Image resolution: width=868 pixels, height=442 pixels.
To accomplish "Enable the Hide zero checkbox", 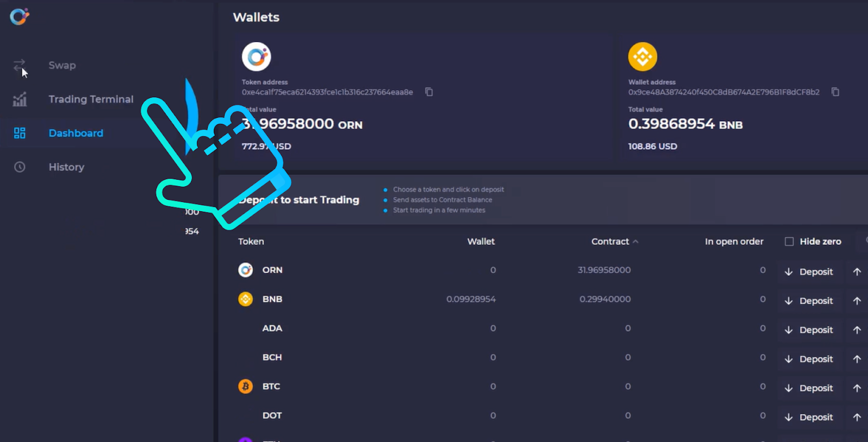I will 789,242.
